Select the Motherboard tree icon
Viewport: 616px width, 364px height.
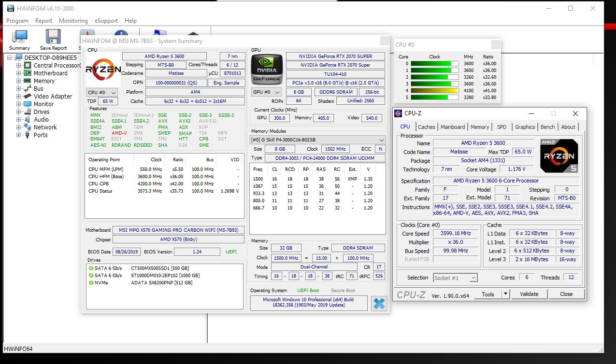(28, 73)
